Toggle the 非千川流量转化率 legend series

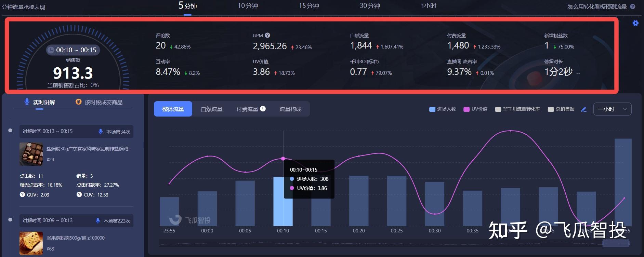[x=517, y=109]
